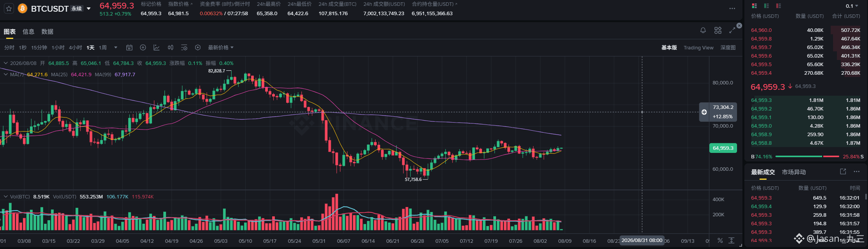Open the price alert bell icon
868x249 pixels.
point(703,30)
